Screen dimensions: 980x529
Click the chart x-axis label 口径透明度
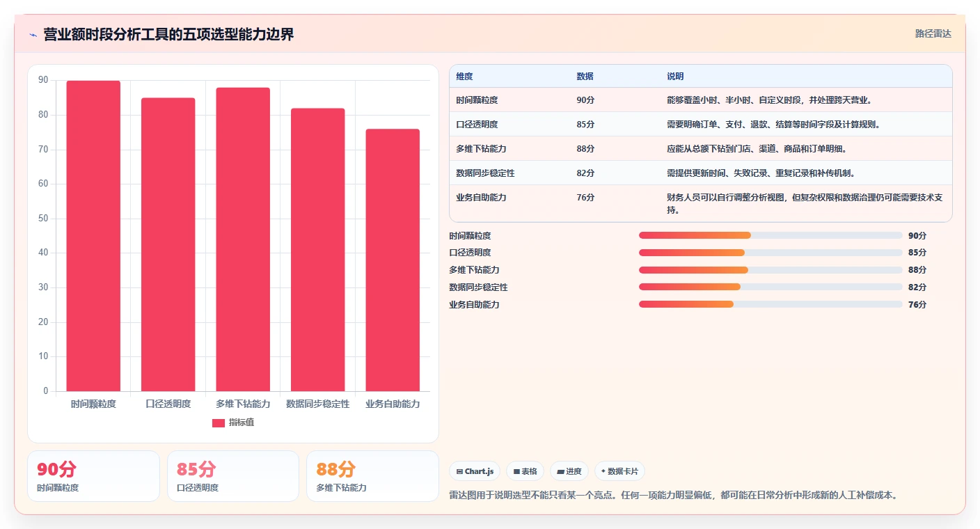click(x=168, y=404)
